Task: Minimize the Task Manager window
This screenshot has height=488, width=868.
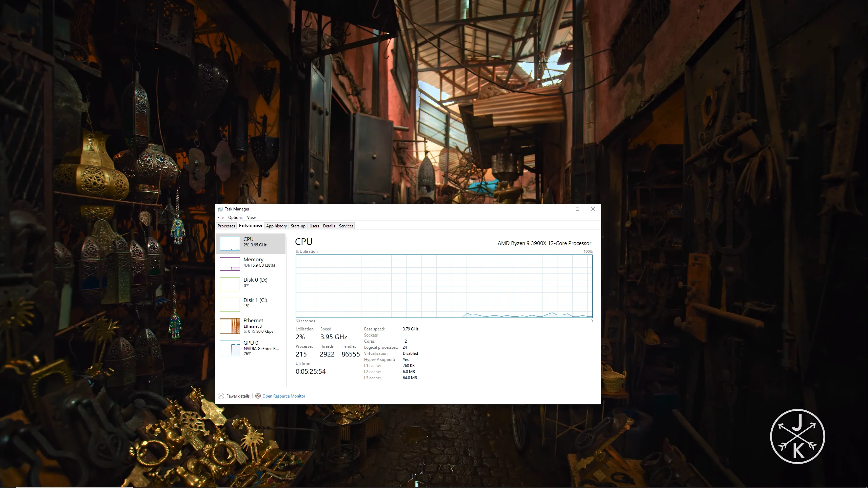Action: [x=562, y=209]
